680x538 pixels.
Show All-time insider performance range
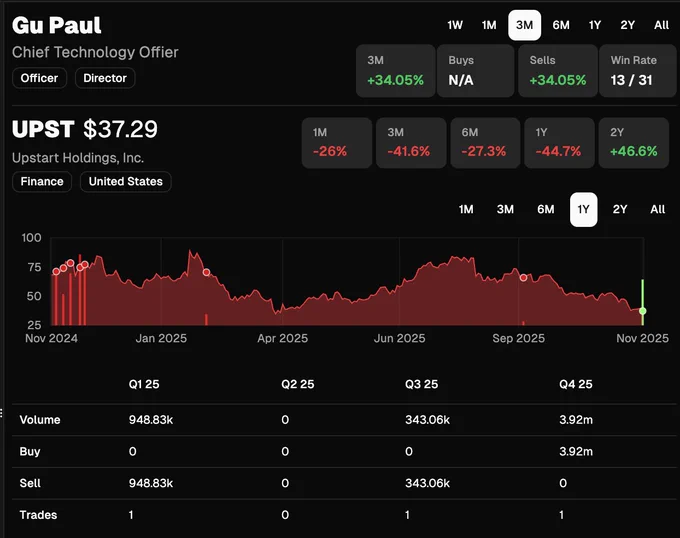[661, 25]
